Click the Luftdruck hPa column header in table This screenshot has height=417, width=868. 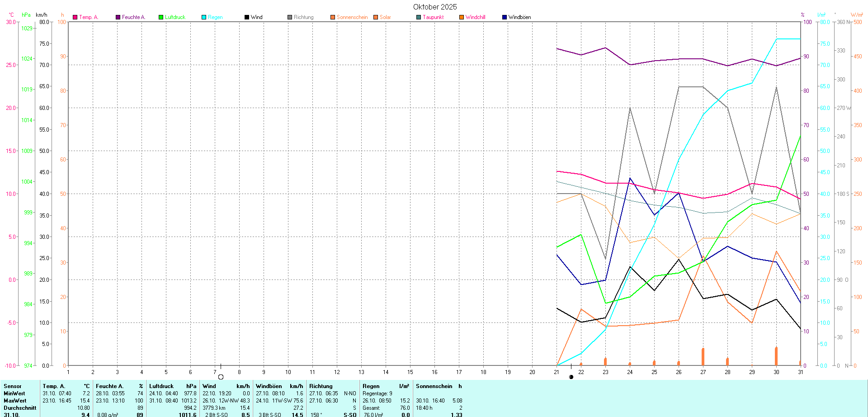(173, 386)
